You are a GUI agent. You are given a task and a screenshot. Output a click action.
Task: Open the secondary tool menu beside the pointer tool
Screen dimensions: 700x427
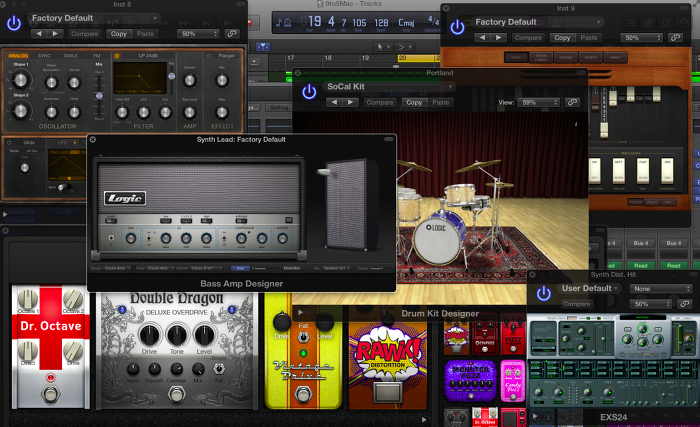coord(405,46)
